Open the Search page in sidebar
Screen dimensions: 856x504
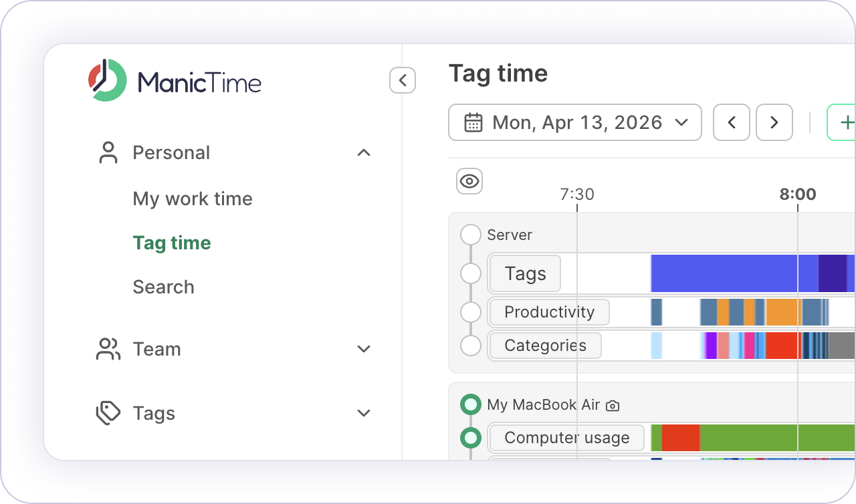point(163,287)
